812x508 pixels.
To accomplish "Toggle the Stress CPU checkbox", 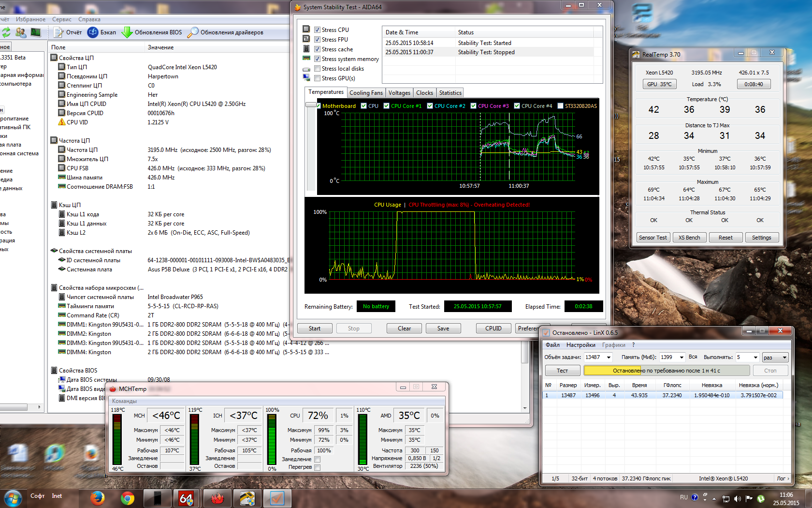I will click(317, 30).
